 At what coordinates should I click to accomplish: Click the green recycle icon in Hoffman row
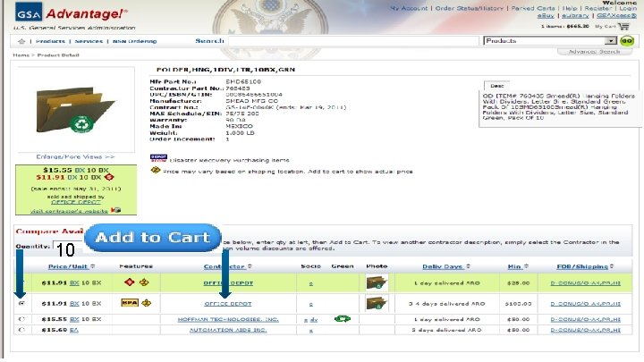click(342, 318)
